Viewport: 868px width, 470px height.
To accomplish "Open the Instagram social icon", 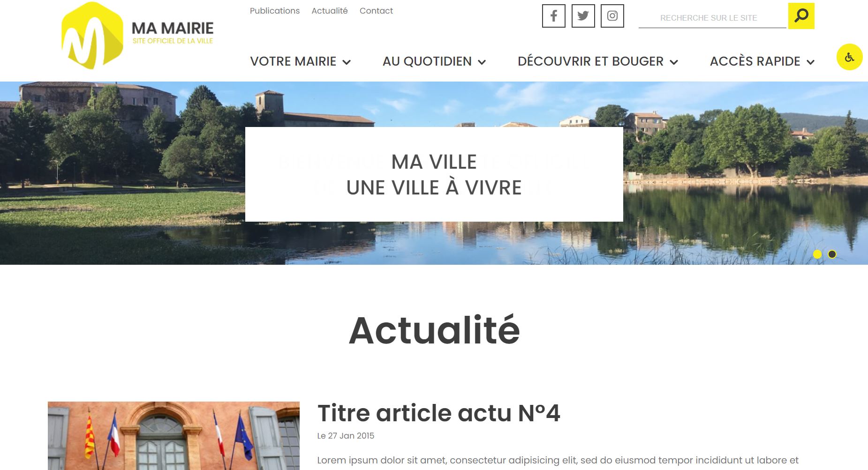I will (x=612, y=16).
